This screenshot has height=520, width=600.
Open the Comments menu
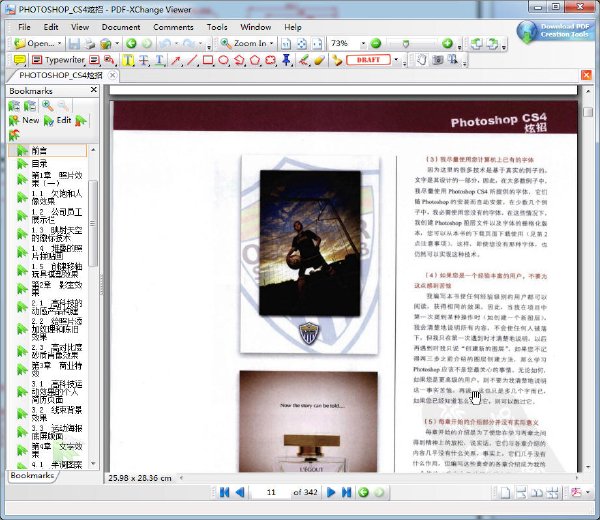tap(173, 27)
